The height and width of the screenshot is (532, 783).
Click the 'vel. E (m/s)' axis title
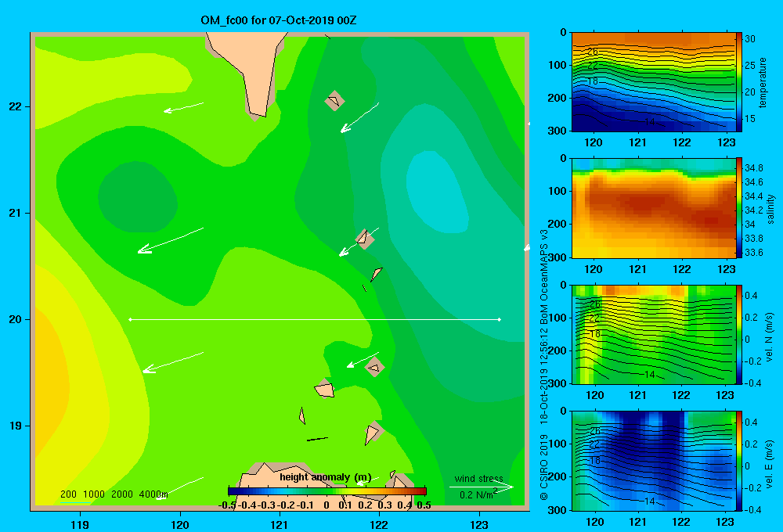pyautogui.click(x=770, y=463)
